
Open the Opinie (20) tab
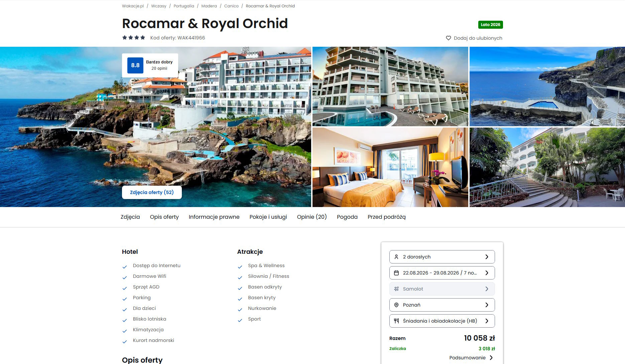click(x=312, y=217)
